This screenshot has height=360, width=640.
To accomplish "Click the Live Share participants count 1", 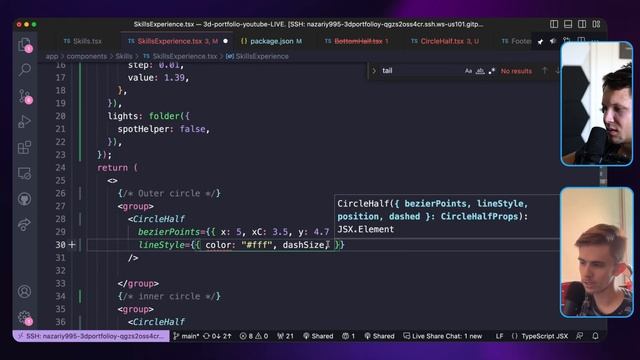I will 349,336.
